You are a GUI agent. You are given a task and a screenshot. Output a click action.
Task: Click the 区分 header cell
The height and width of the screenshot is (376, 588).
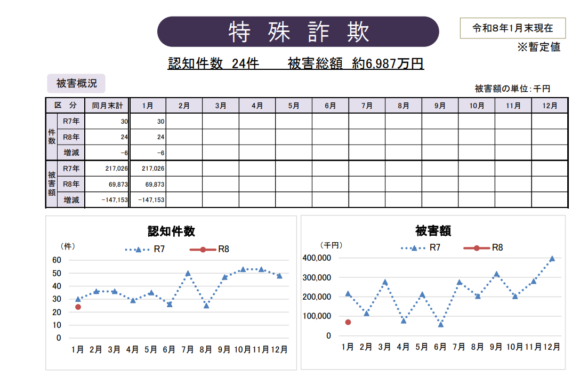[x=65, y=106]
